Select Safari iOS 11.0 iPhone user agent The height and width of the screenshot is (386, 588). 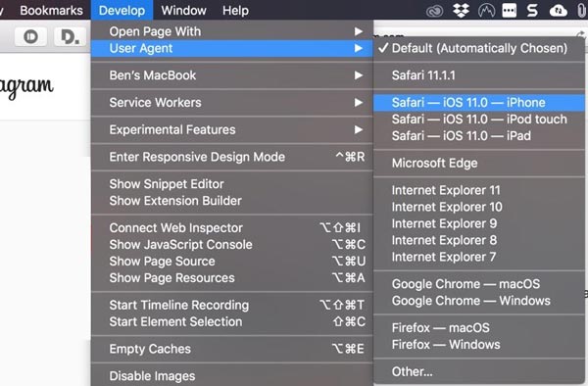pos(479,102)
